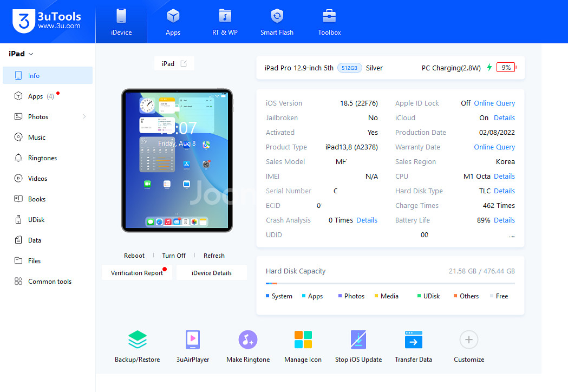Expand the Photos submenu chevron
Screen dimensions: 568x392
pos(84,116)
